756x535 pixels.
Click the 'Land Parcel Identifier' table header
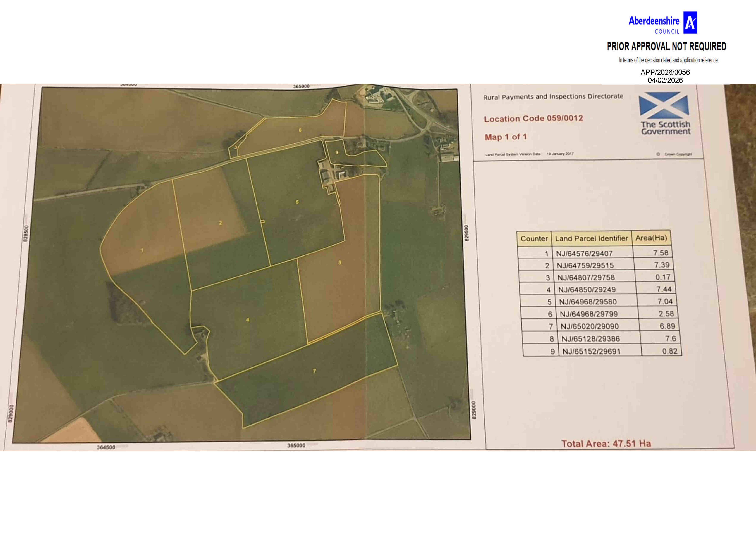click(592, 238)
